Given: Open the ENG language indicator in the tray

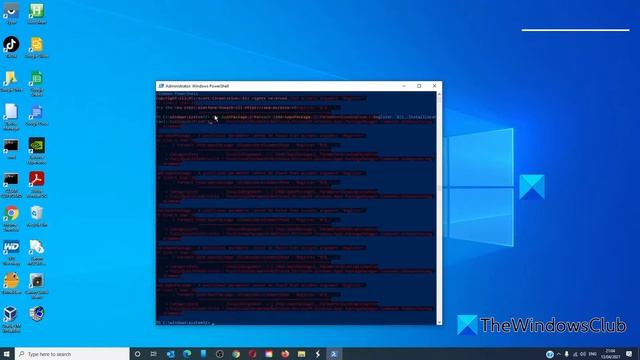Looking at the screenshot, I should (593, 354).
